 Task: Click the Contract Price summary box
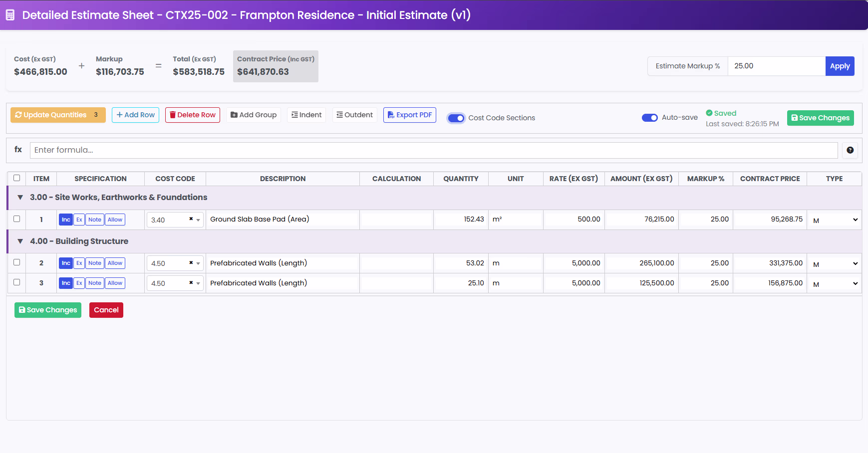(276, 66)
